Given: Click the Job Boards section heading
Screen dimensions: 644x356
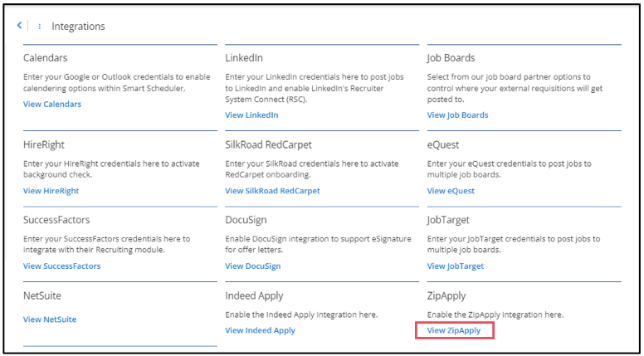Looking at the screenshot, I should click(x=451, y=58).
